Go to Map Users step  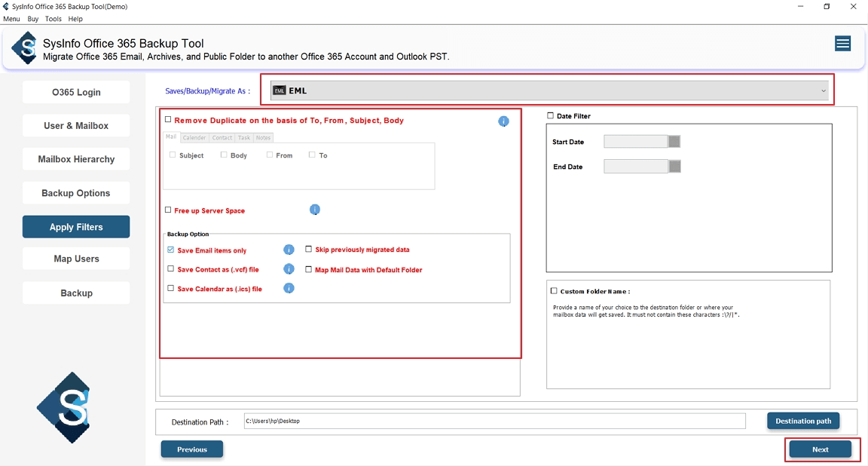pyautogui.click(x=76, y=259)
